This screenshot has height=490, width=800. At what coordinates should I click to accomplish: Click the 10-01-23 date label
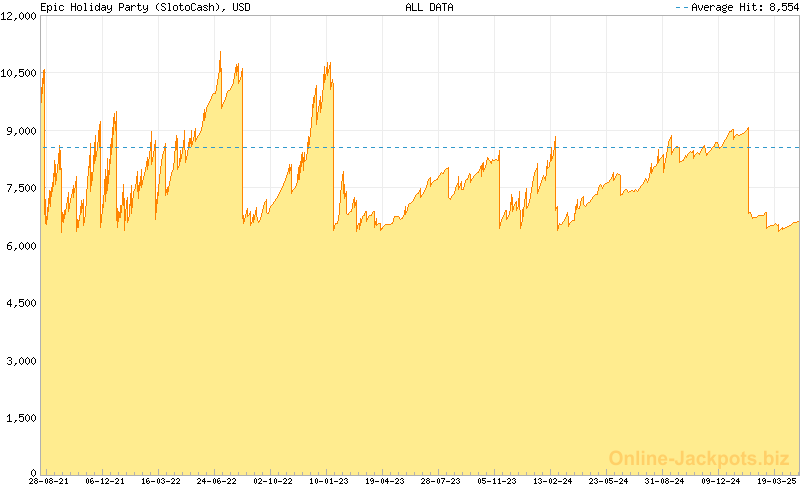pyautogui.click(x=328, y=481)
